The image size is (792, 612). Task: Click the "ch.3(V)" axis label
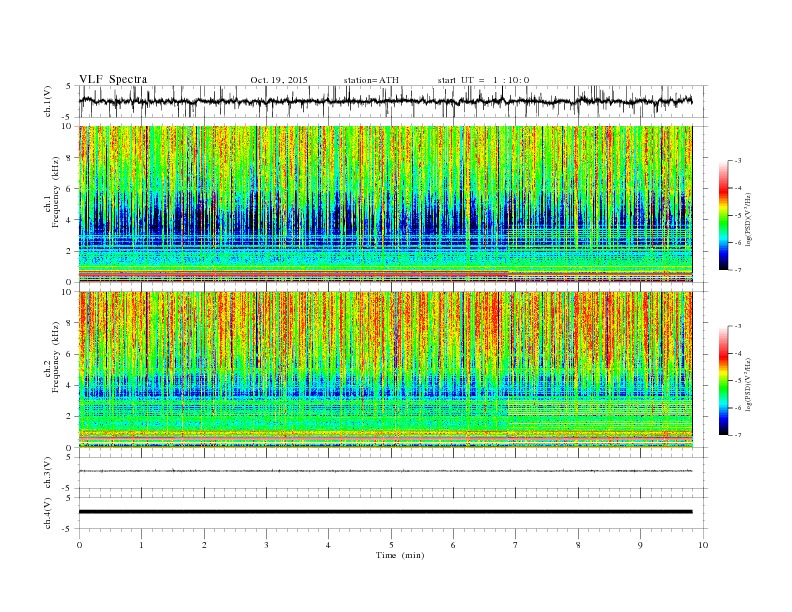[48, 473]
